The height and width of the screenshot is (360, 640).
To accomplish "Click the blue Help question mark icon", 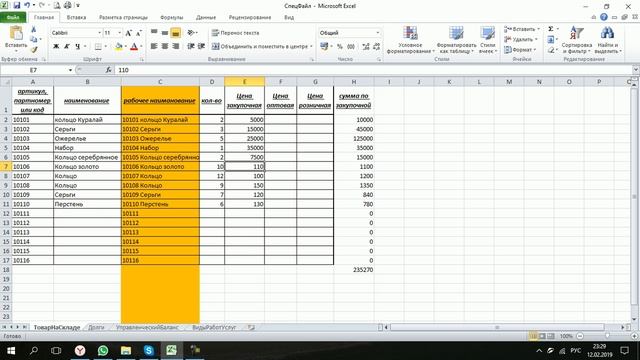I will pos(604,17).
